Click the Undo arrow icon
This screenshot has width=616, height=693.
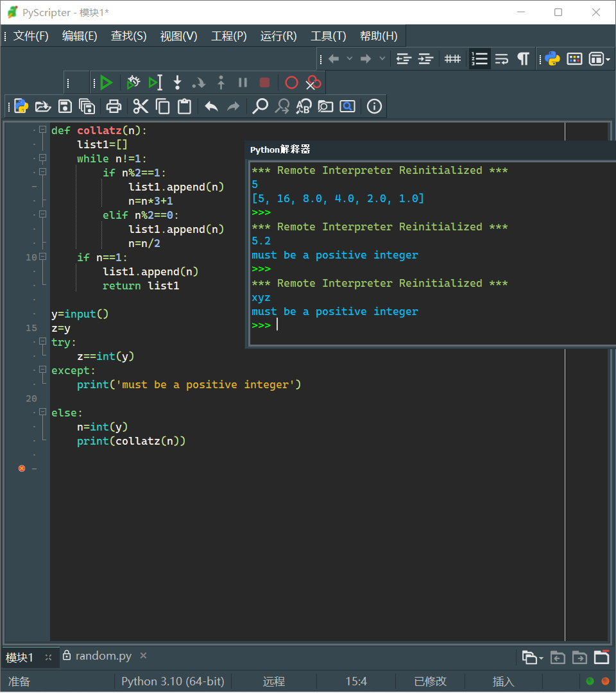click(x=211, y=107)
